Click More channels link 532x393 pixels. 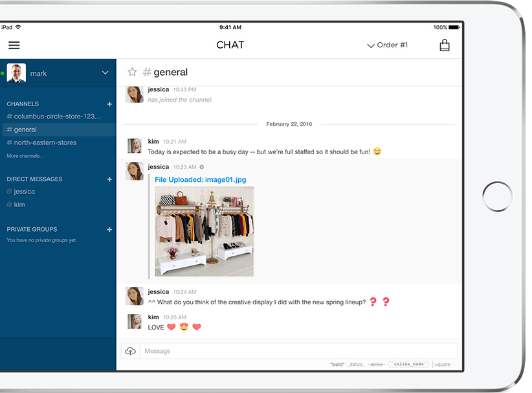click(x=25, y=156)
